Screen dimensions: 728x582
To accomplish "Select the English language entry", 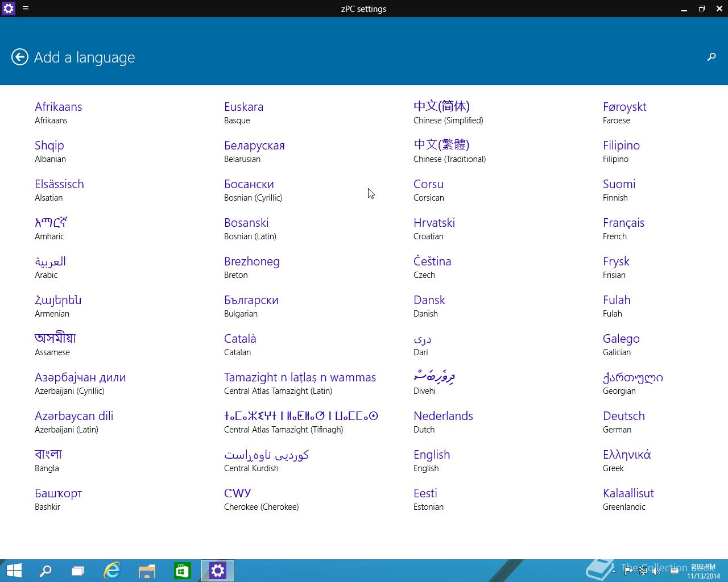I will click(432, 460).
